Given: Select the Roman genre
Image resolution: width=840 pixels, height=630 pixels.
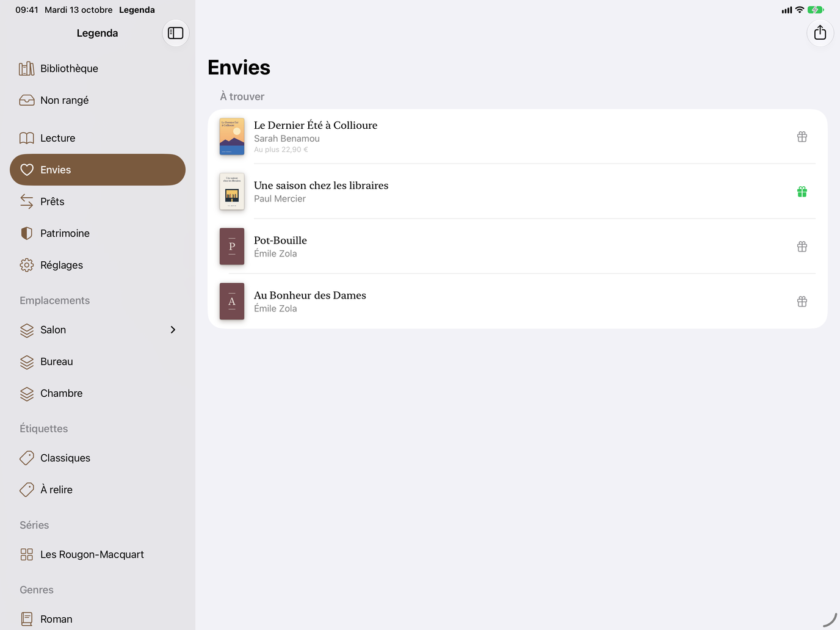Looking at the screenshot, I should click(x=98, y=619).
